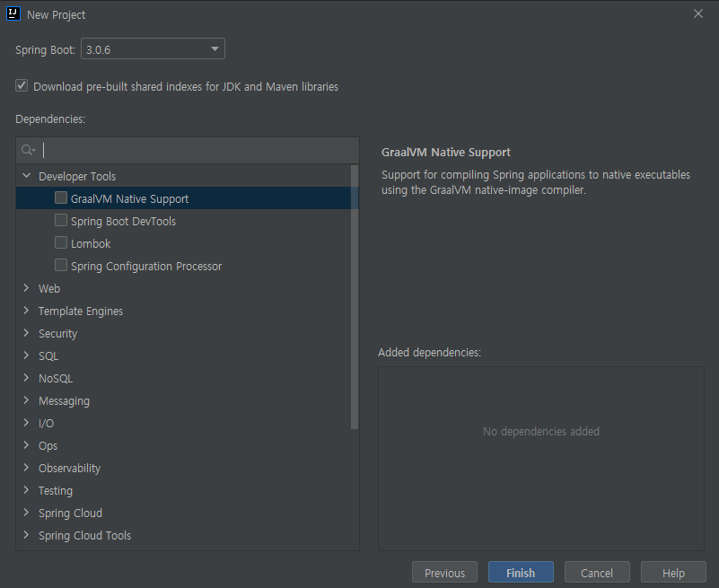Close the New Project dialog
Screen dimensions: 719x588
click(698, 13)
